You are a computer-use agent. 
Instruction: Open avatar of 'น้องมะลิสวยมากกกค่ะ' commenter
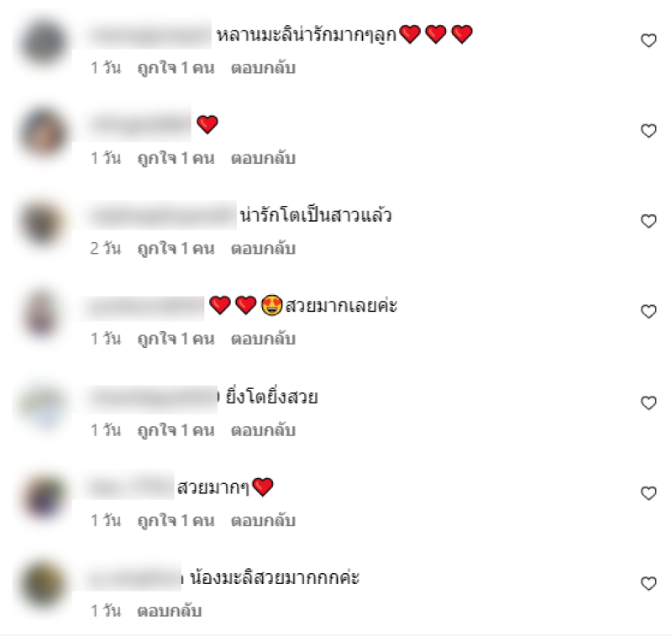[44, 585]
